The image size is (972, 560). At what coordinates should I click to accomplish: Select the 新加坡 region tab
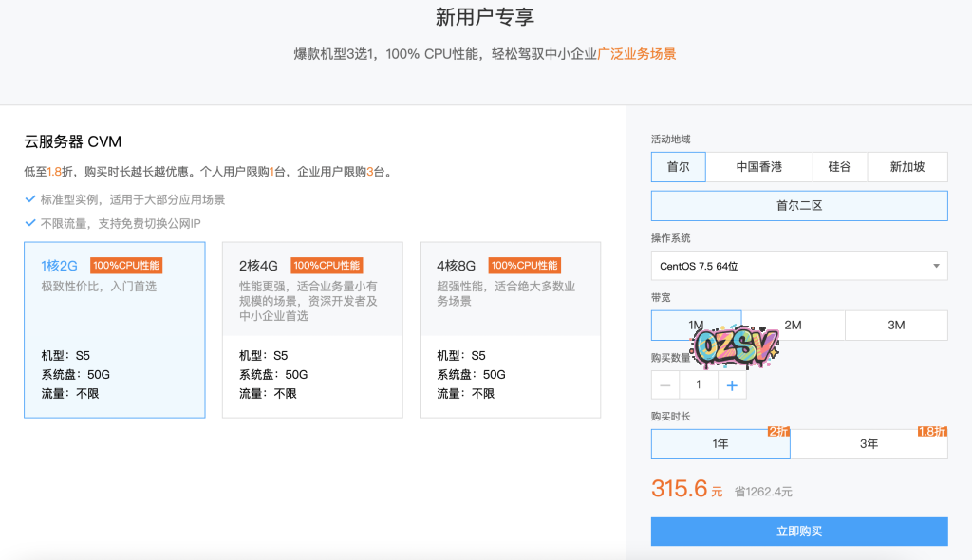[907, 167]
